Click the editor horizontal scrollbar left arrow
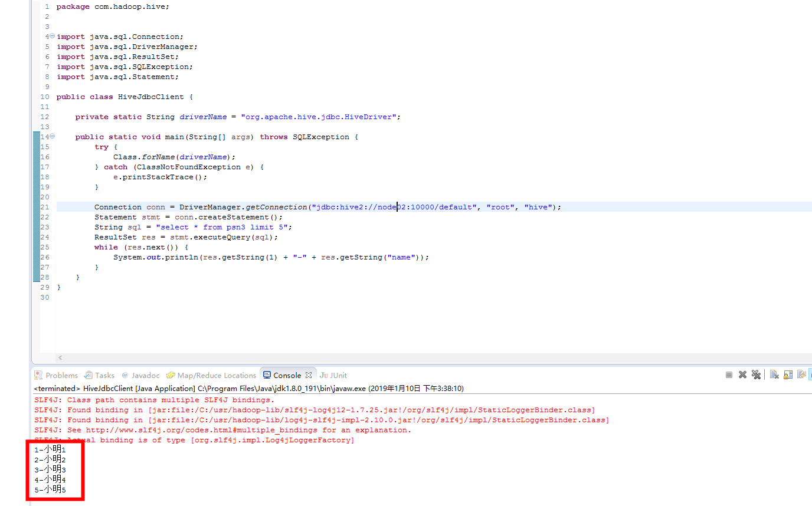The height and width of the screenshot is (506, 812). tap(60, 357)
